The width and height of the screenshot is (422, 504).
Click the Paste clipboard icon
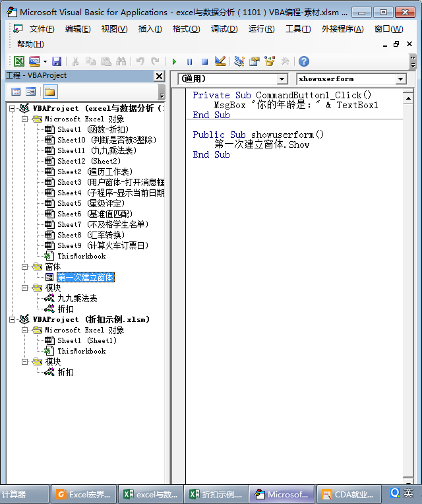[x=106, y=61]
